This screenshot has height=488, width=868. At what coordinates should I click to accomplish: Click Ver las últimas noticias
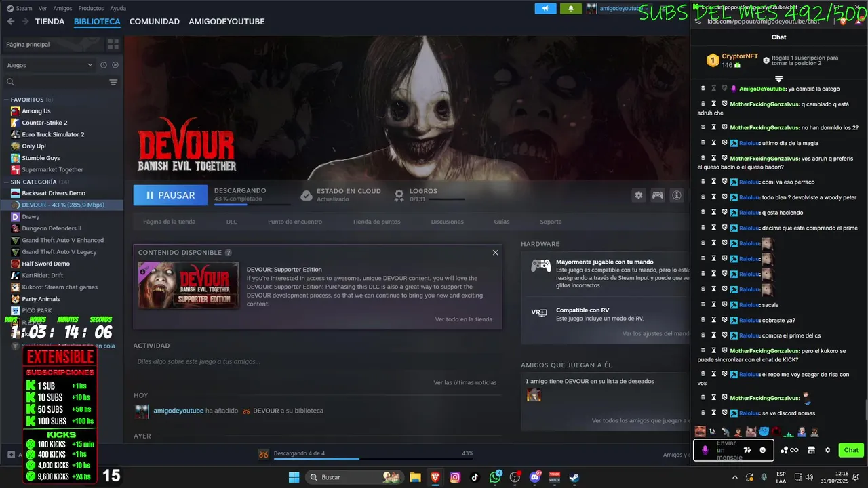(x=465, y=382)
